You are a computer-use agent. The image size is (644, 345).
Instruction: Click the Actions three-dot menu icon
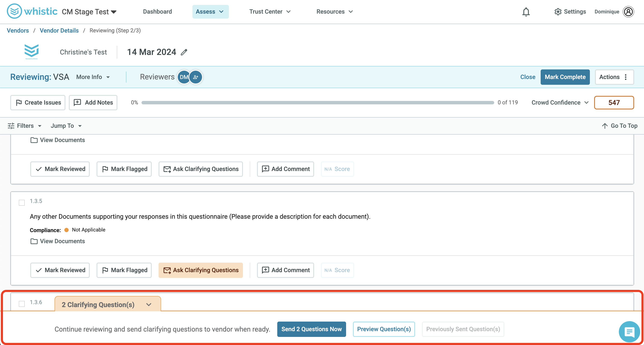coord(626,77)
